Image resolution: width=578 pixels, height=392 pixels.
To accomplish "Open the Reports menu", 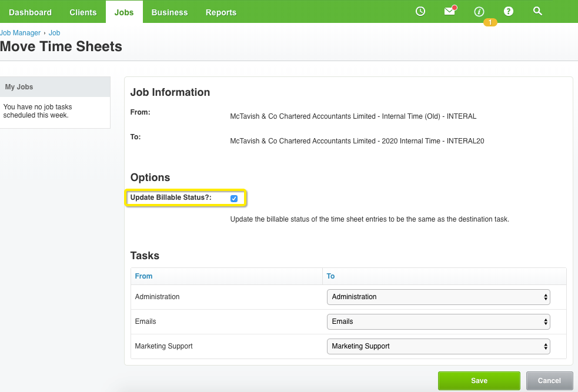I will pos(221,12).
